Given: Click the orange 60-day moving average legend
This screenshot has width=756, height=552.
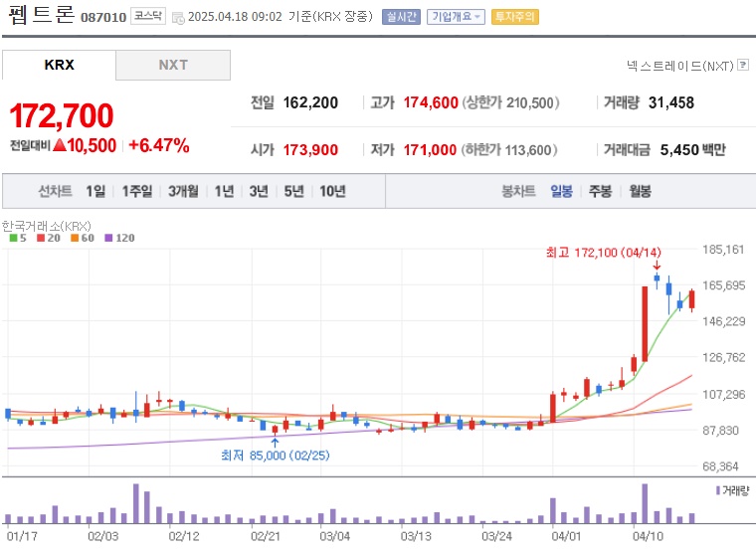Looking at the screenshot, I should tap(83, 238).
